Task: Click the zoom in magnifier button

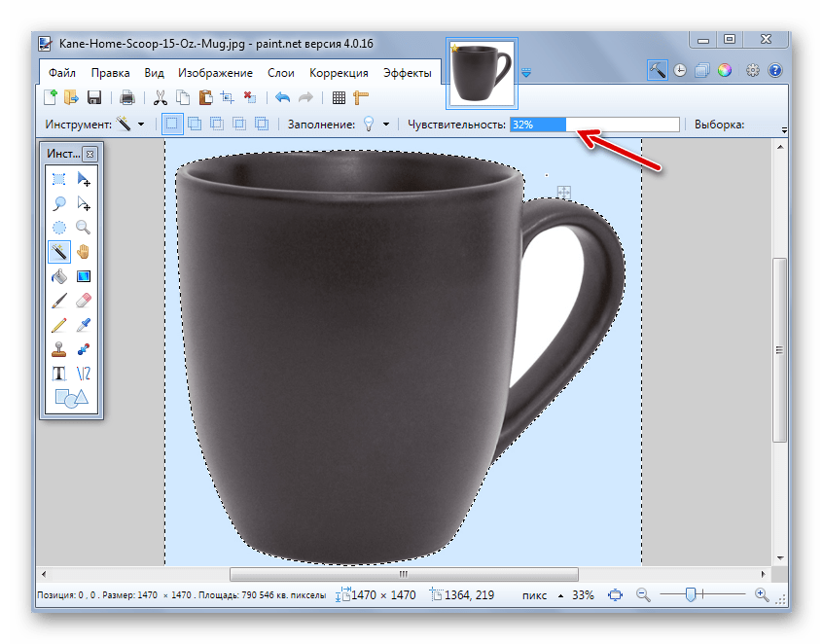Action: pyautogui.click(x=761, y=594)
